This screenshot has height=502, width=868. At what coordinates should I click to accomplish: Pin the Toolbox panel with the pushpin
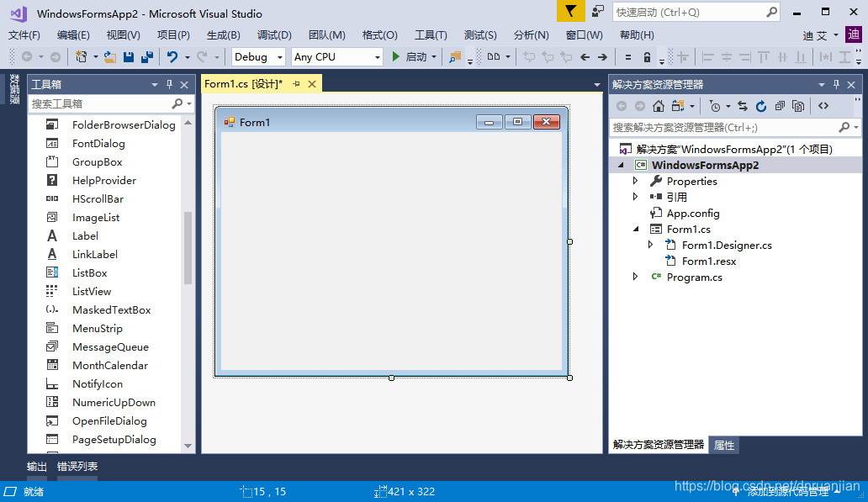click(x=169, y=84)
